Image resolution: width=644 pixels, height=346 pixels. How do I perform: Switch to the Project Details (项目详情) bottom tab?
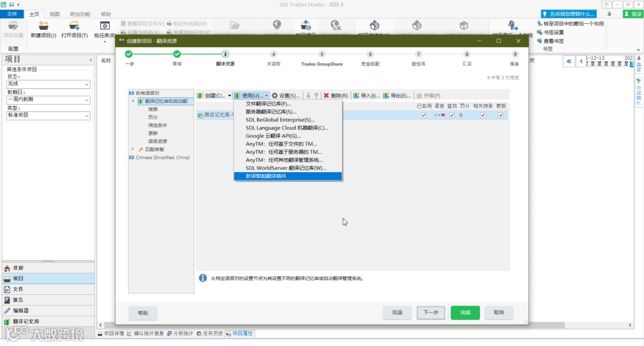coord(111,333)
